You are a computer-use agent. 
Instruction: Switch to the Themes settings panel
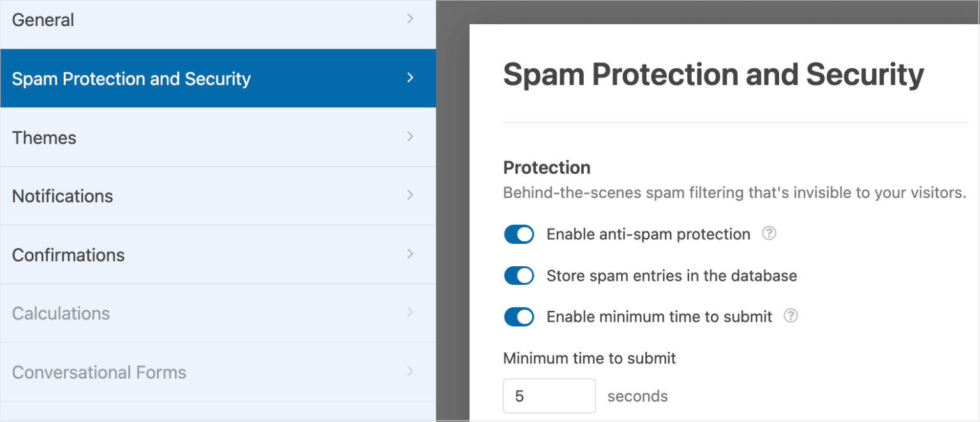point(44,138)
